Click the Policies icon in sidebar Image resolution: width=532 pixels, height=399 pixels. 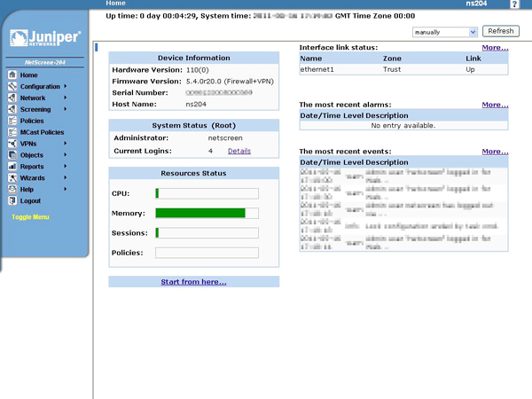pos(12,121)
